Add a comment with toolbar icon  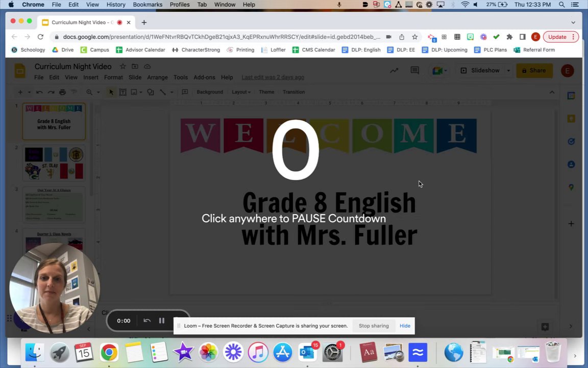coord(185,92)
